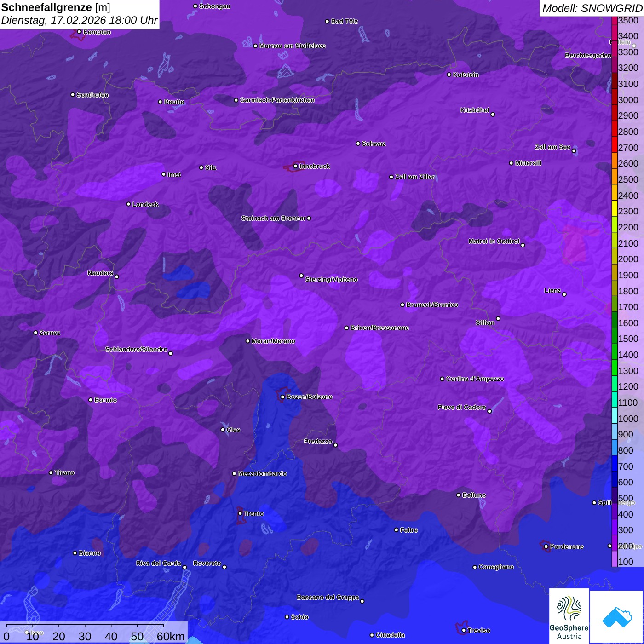This screenshot has height=644, width=644.
Task: Click the blue 700 m legend swatch
Action: pyautogui.click(x=615, y=463)
